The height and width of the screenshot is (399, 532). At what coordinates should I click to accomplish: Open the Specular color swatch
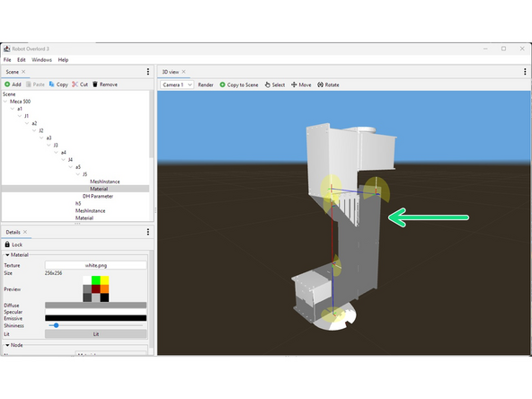[95, 312]
